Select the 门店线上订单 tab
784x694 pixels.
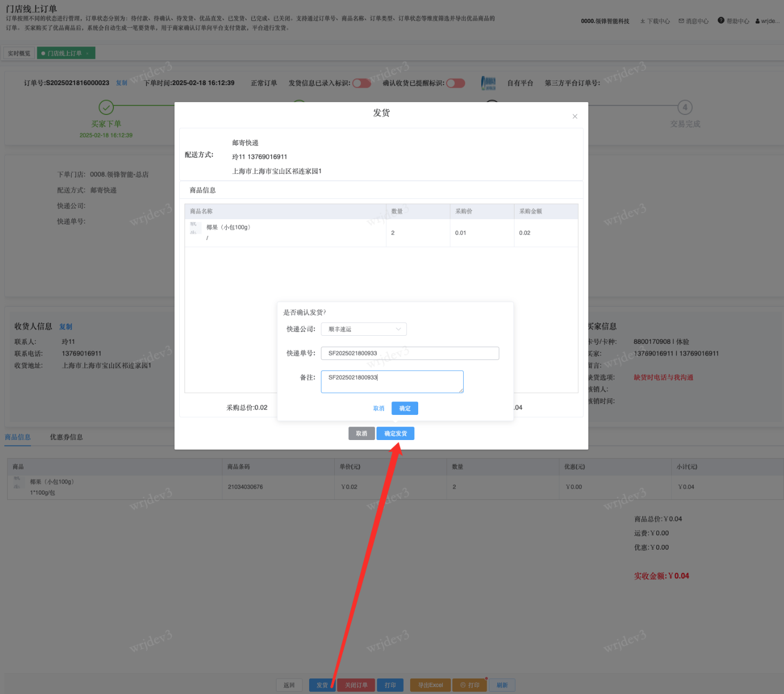(65, 53)
